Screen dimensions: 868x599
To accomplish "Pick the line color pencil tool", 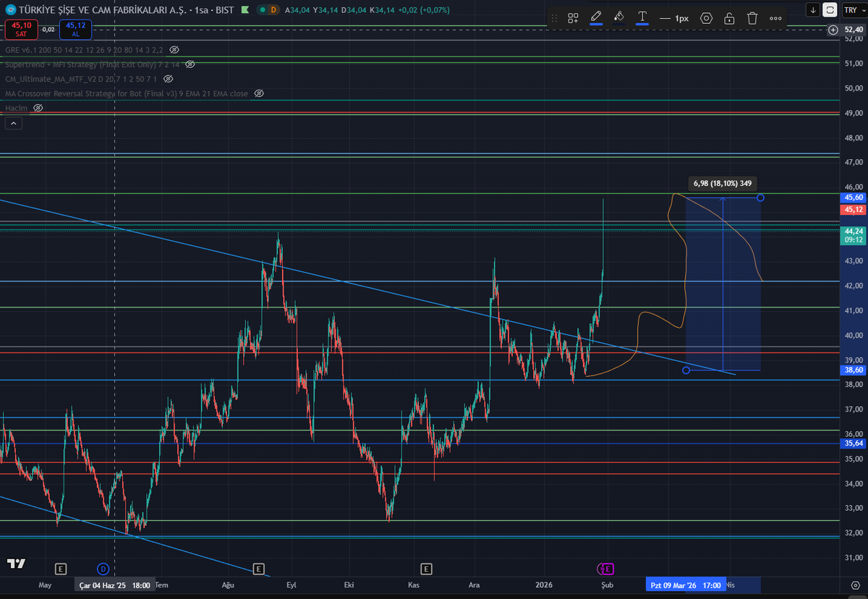I will pos(596,17).
